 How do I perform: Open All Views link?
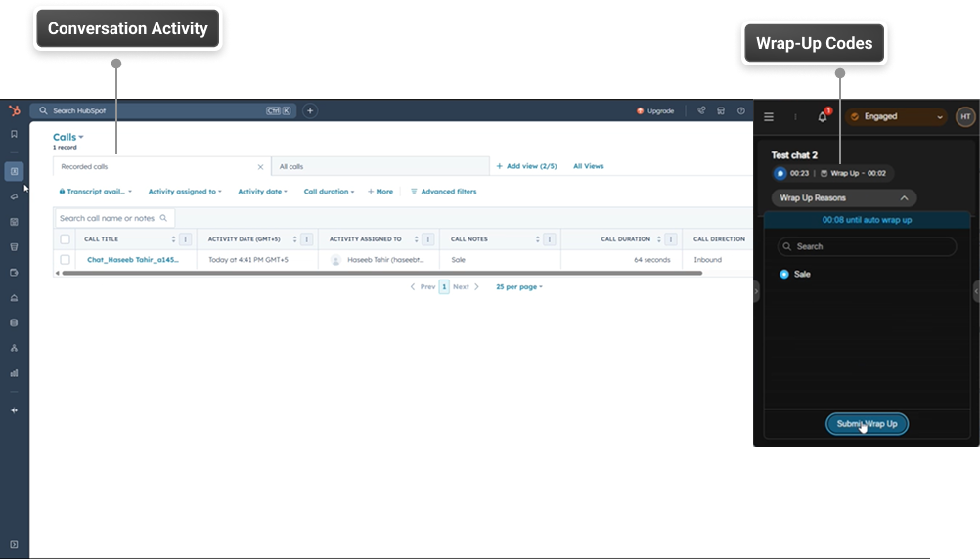point(589,166)
